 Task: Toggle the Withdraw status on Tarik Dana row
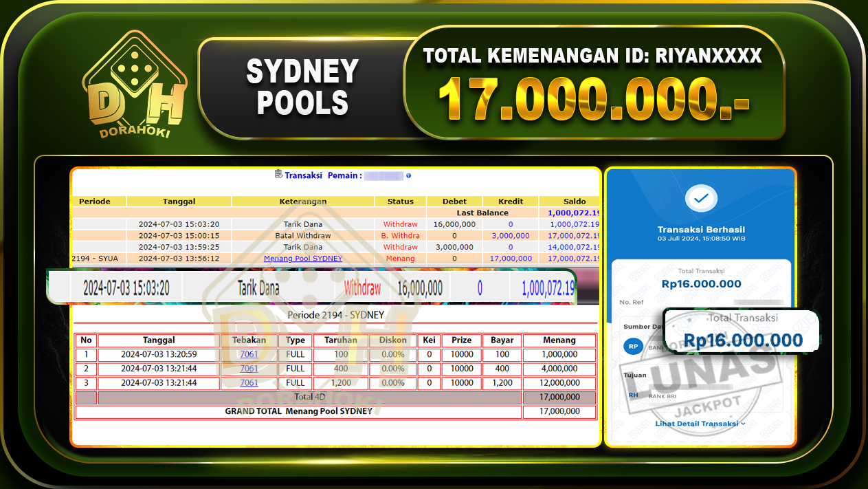(400, 224)
